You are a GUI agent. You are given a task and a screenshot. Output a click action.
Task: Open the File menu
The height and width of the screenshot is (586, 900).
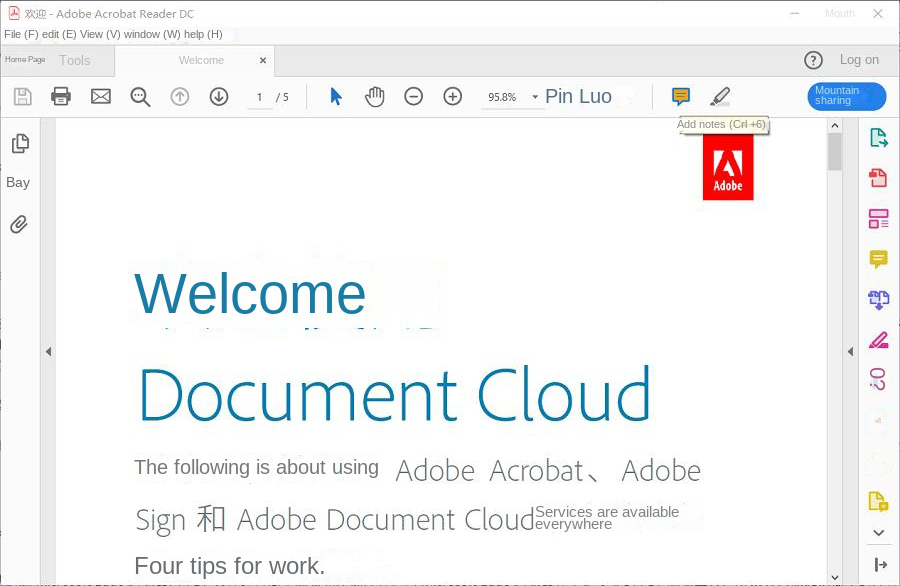click(20, 34)
